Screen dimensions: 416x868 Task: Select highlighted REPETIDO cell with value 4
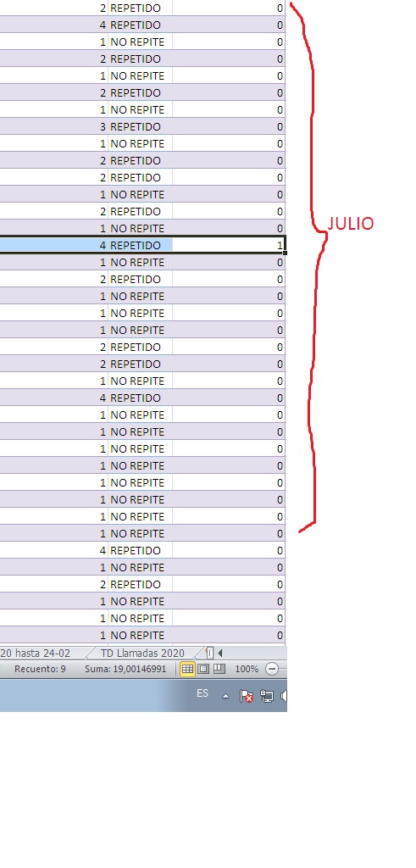tap(140, 245)
